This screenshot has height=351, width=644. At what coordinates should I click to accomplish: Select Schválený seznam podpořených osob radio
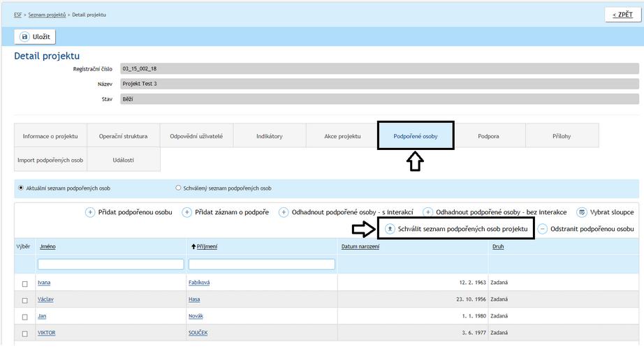tap(178, 188)
